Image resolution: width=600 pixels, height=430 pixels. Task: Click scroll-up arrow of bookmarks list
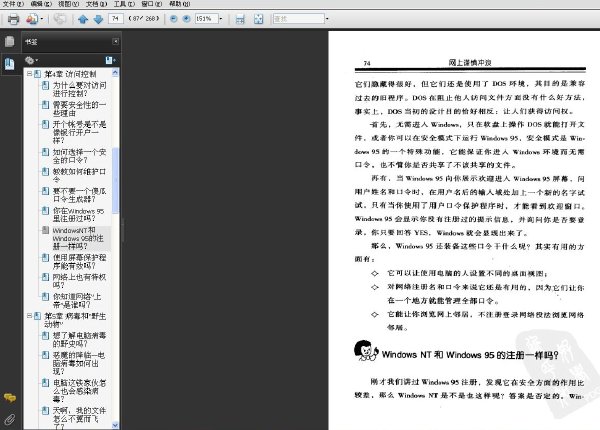[x=115, y=72]
